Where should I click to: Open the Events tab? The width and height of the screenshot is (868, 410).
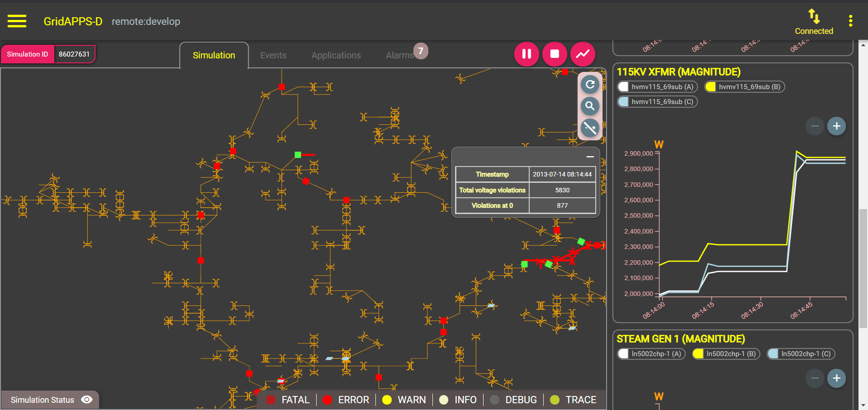pos(273,55)
